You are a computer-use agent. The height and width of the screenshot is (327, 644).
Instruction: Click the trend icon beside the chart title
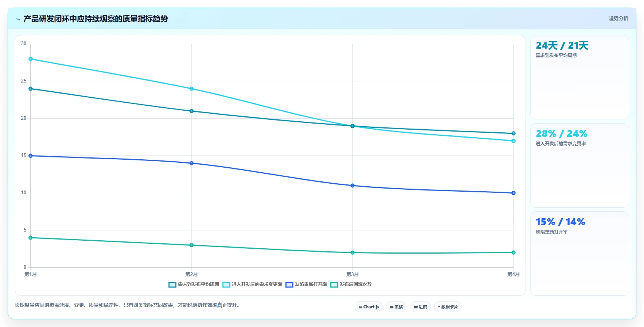point(18,19)
